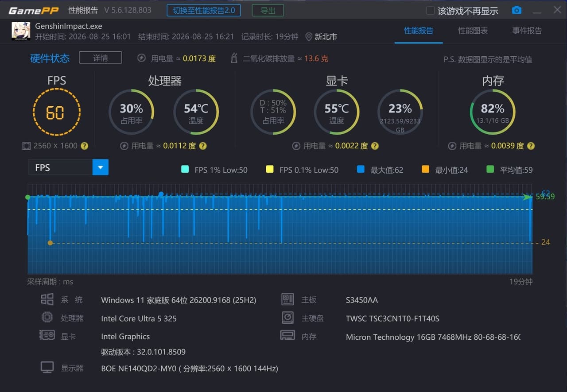Enable the 该游戏不再显示 checkbox
The height and width of the screenshot is (392, 567).
(430, 11)
